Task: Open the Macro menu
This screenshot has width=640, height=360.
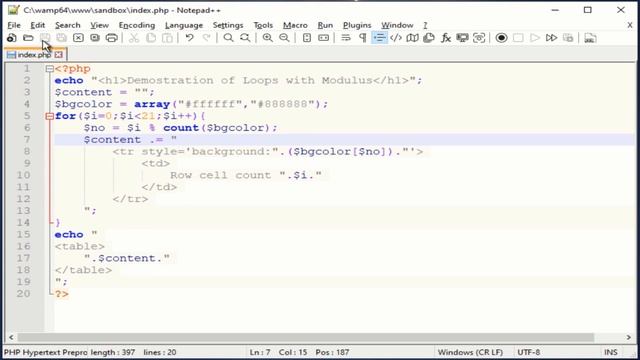Action: 295,25
